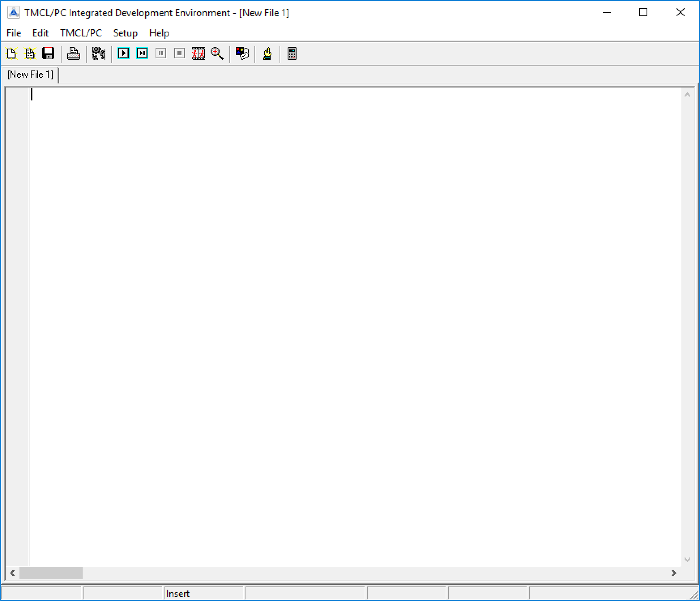Screen dimensions: 700x601
Task: Click the horizontal scrollbar right arrow
Action: point(674,573)
